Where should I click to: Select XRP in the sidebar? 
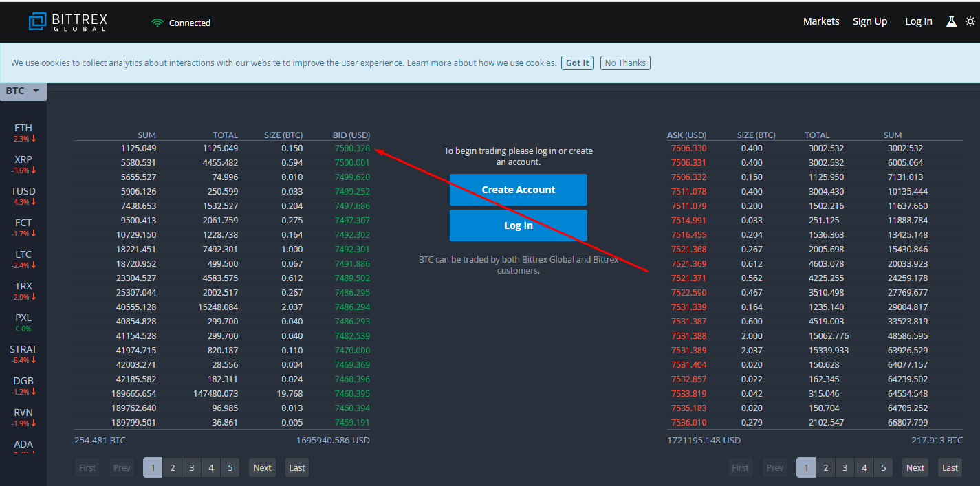click(x=23, y=164)
